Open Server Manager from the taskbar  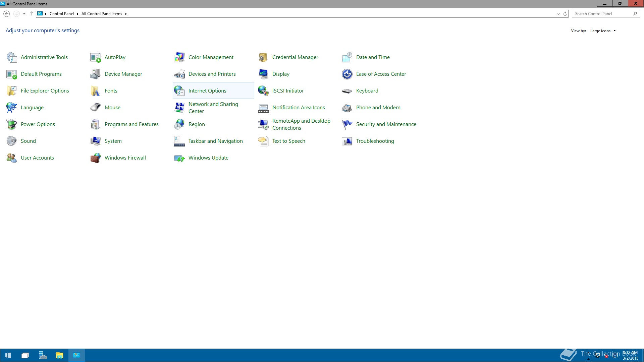(43, 355)
